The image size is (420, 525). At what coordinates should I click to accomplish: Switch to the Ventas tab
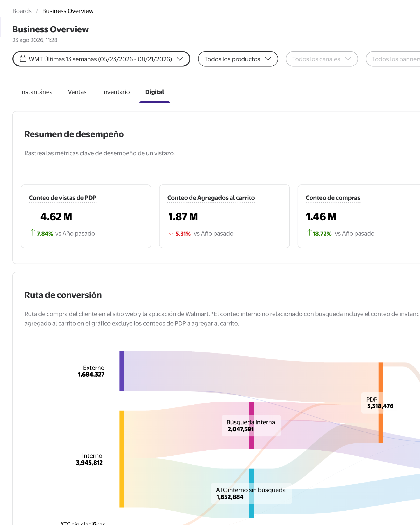77,92
